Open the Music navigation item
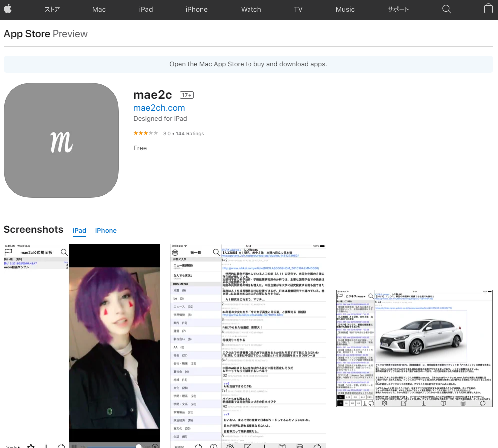The width and height of the screenshot is (498, 448). [345, 9]
